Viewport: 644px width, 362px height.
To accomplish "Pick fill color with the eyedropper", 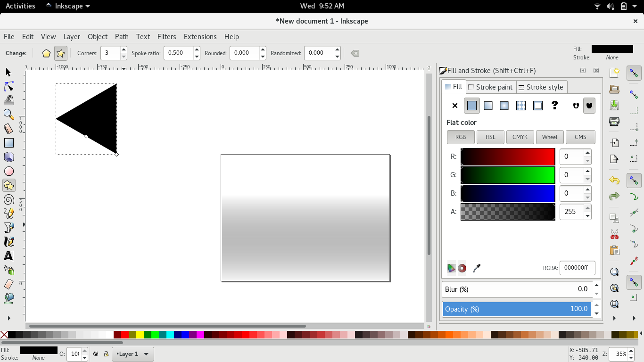I will [x=477, y=268].
